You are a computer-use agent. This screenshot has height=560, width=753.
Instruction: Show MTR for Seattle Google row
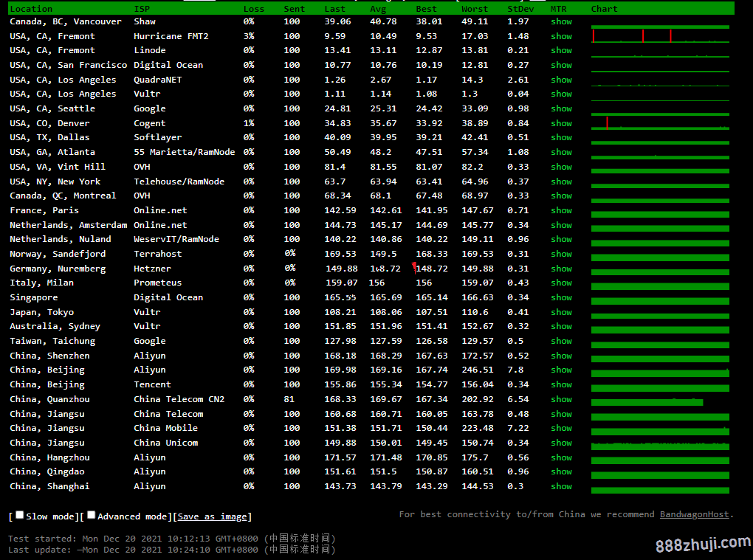point(561,109)
